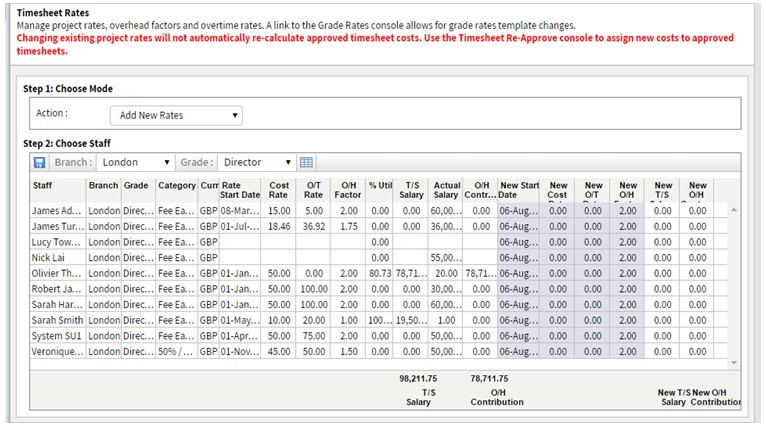Edit New Cost Rate cell for Lucy Tow...
The image size is (766, 426).
tap(557, 242)
